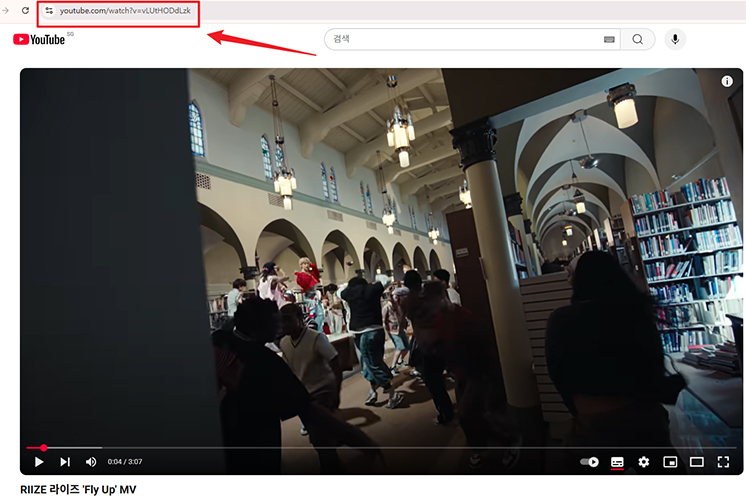Click the browser forward arrow
Image resolution: width=746 pixels, height=500 pixels.
[x=5, y=10]
